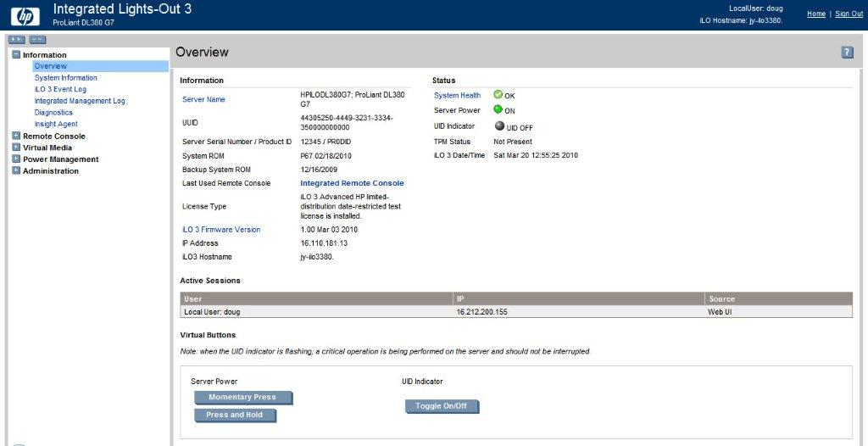
Task: Click the LocalUser: doug header text
Action: pos(756,8)
